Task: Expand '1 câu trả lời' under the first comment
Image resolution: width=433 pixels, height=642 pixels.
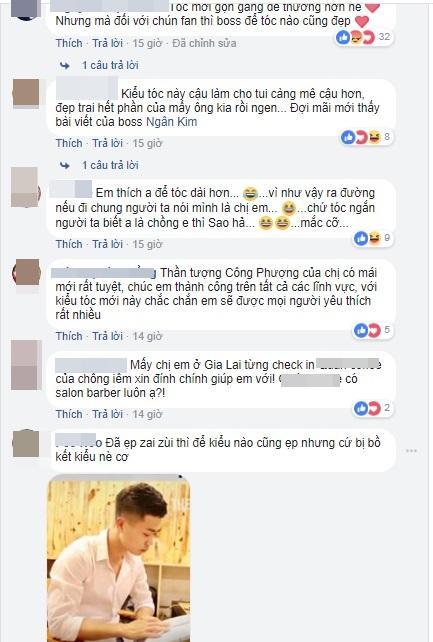Action: click(110, 65)
